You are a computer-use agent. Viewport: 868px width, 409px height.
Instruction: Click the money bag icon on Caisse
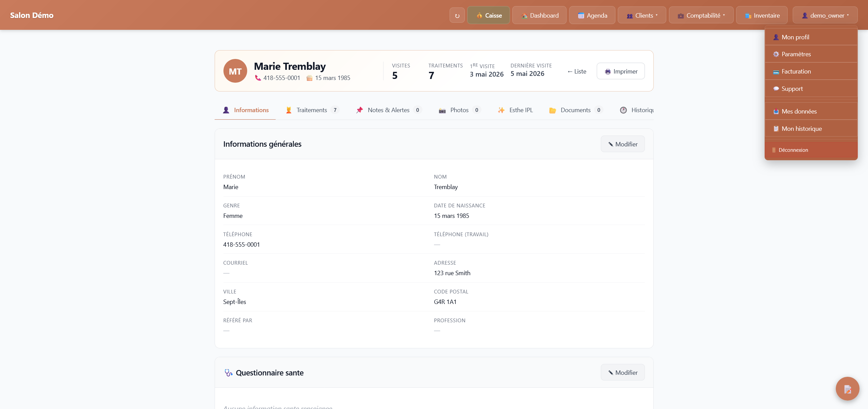pos(479,16)
